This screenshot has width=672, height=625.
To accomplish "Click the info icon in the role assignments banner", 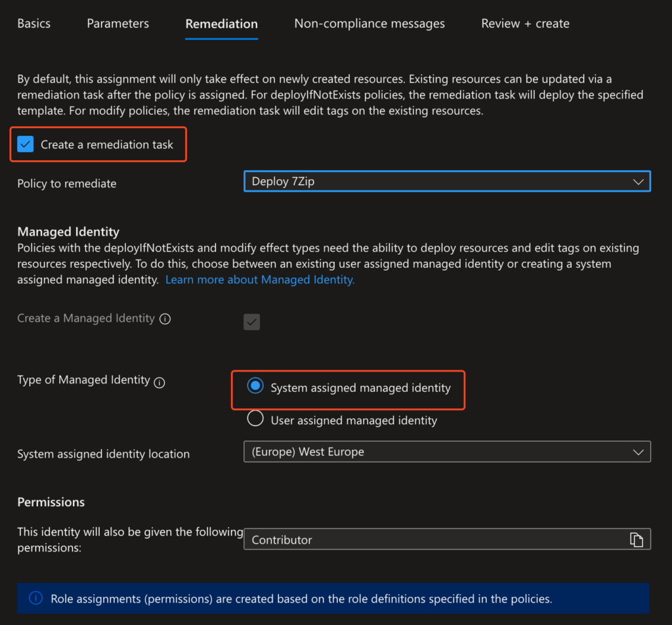I will coord(35,598).
